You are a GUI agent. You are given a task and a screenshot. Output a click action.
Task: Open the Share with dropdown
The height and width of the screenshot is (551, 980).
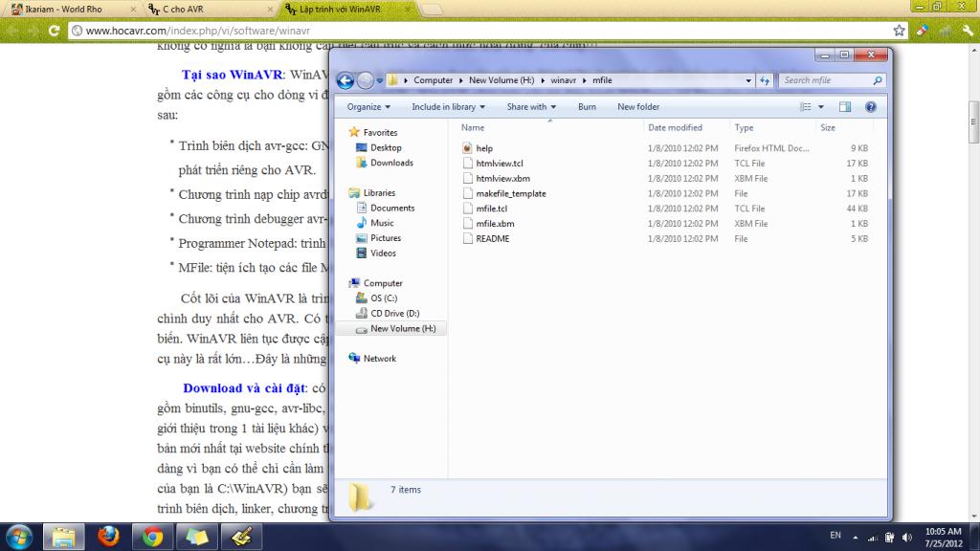click(531, 107)
